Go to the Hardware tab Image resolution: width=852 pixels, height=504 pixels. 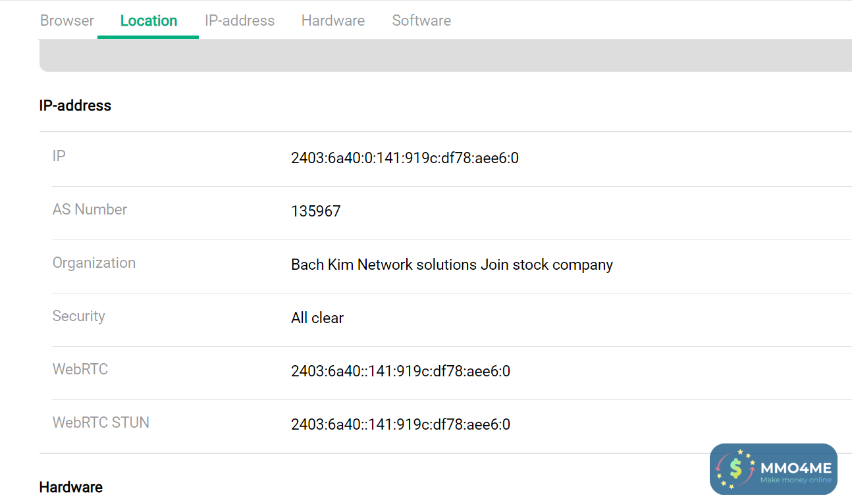[x=333, y=20]
